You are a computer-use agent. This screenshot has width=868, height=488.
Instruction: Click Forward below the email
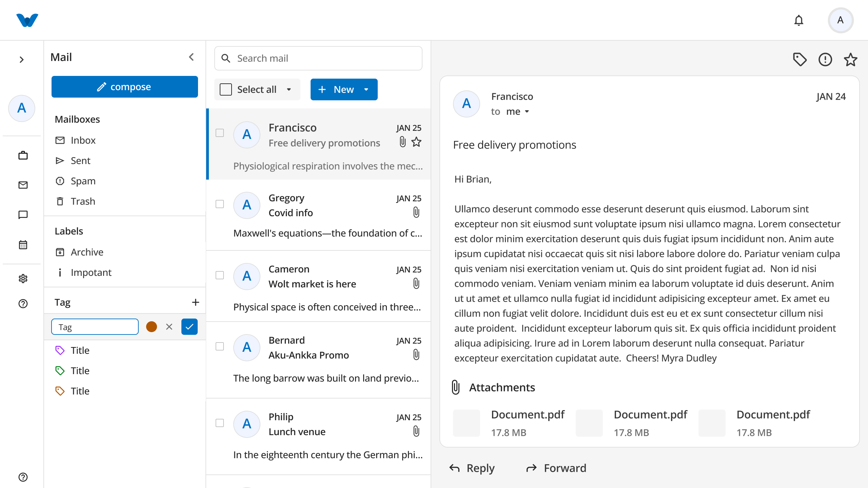pos(556,468)
